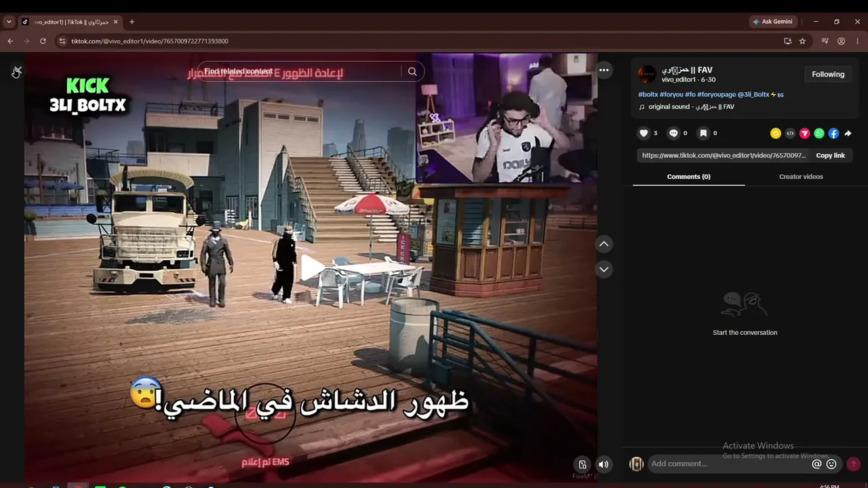This screenshot has width=868, height=488.
Task: Open more share options arrow
Action: click(848, 134)
